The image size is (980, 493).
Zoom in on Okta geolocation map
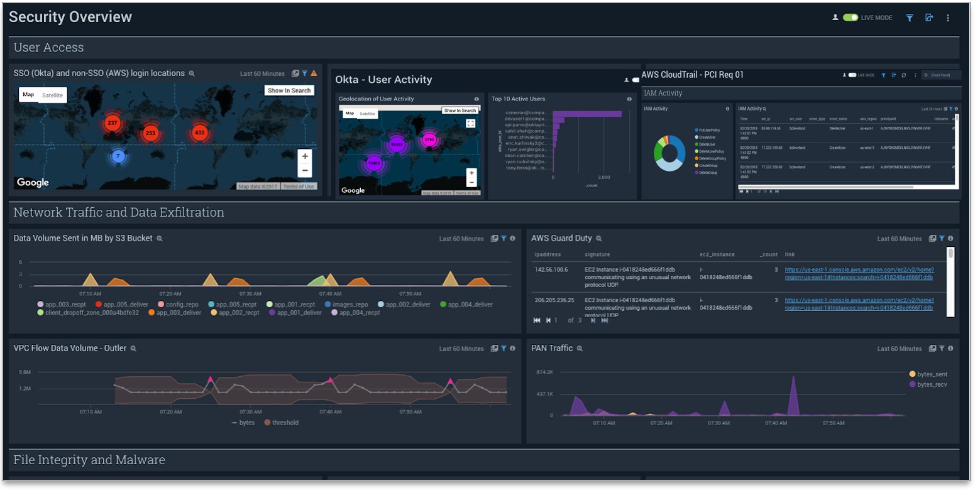coord(471,173)
